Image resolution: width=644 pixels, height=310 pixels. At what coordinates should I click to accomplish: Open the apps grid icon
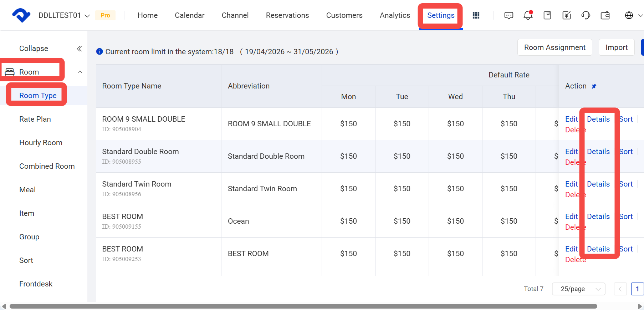tap(476, 15)
